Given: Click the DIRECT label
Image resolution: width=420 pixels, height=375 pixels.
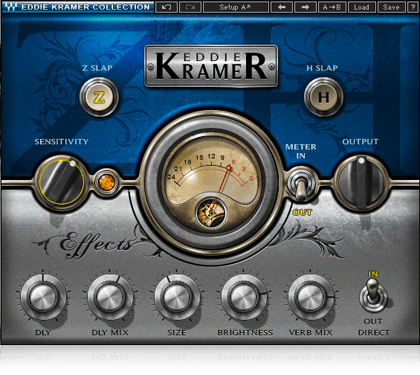Looking at the screenshot, I should pos(374,332).
